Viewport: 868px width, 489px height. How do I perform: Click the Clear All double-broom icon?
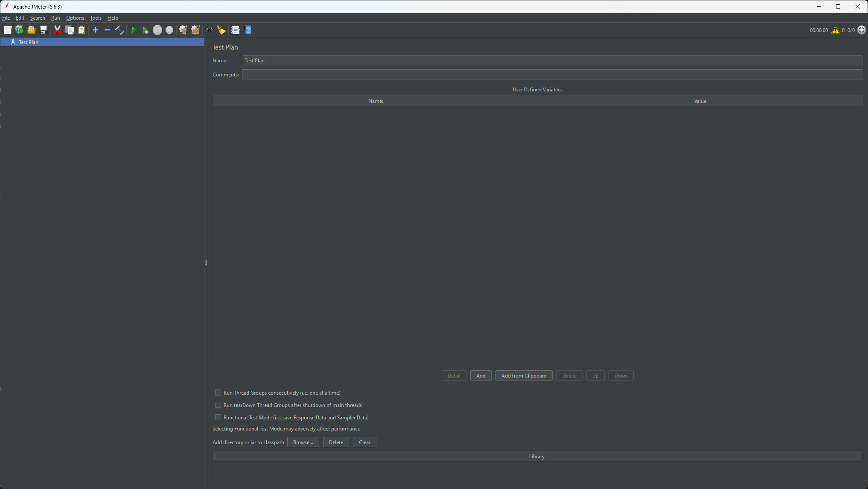tap(195, 30)
